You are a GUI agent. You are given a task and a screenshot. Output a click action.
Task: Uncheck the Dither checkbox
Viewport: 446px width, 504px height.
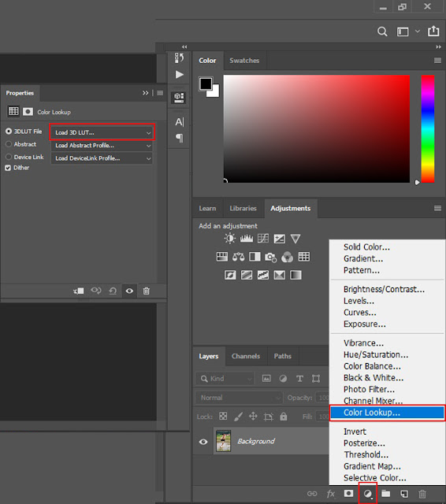(8, 168)
